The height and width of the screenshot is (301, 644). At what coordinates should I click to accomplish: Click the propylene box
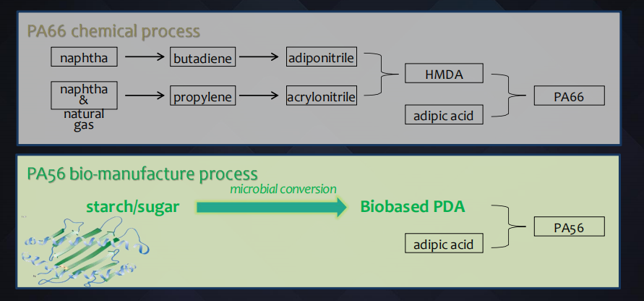(203, 96)
